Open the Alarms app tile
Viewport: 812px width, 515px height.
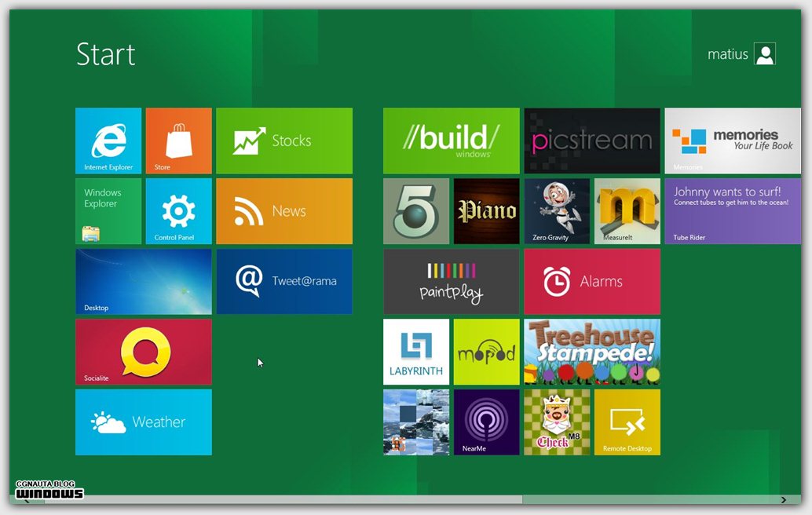click(592, 281)
